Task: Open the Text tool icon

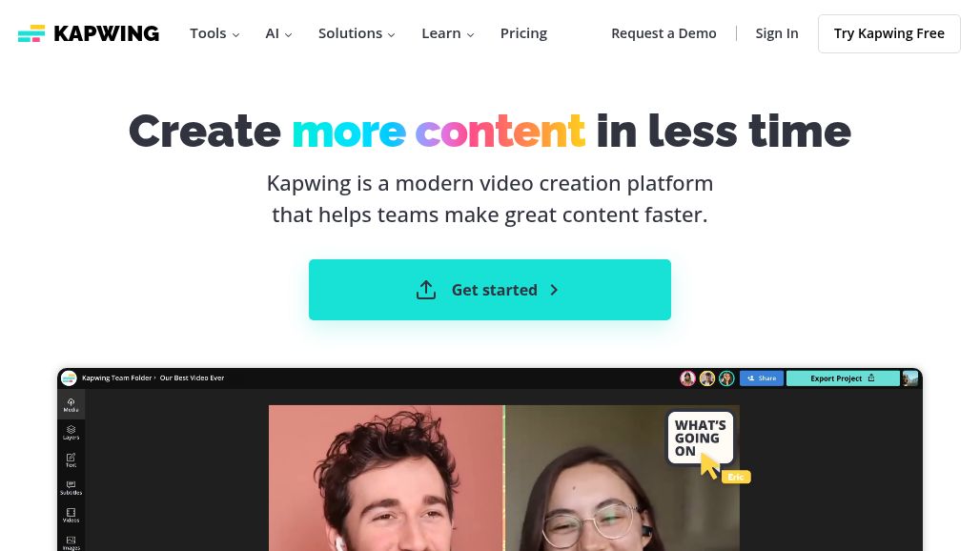Action: click(71, 459)
